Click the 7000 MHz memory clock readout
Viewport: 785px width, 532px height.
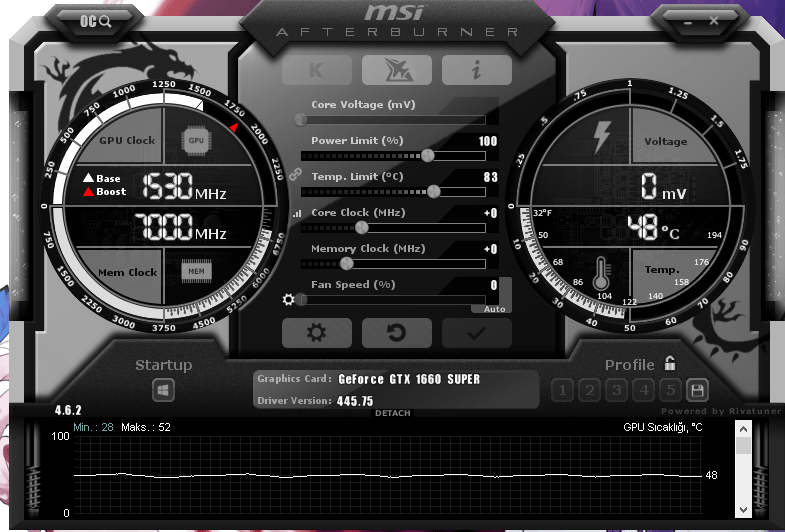[180, 228]
